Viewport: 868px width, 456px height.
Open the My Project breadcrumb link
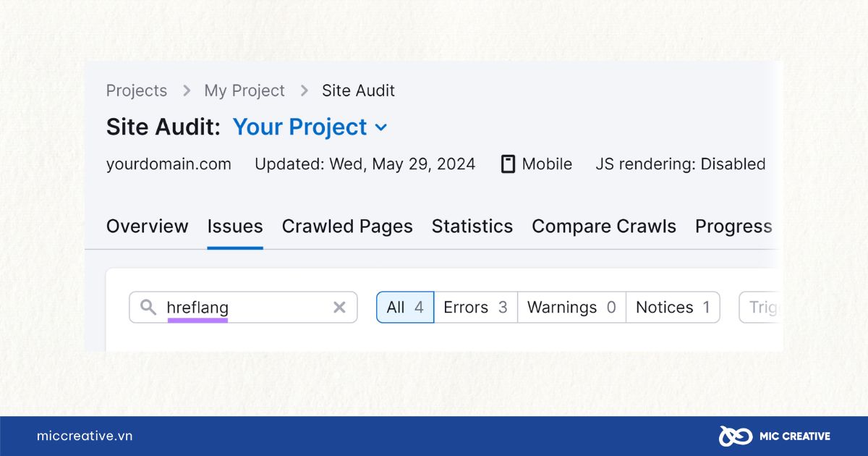pos(244,90)
